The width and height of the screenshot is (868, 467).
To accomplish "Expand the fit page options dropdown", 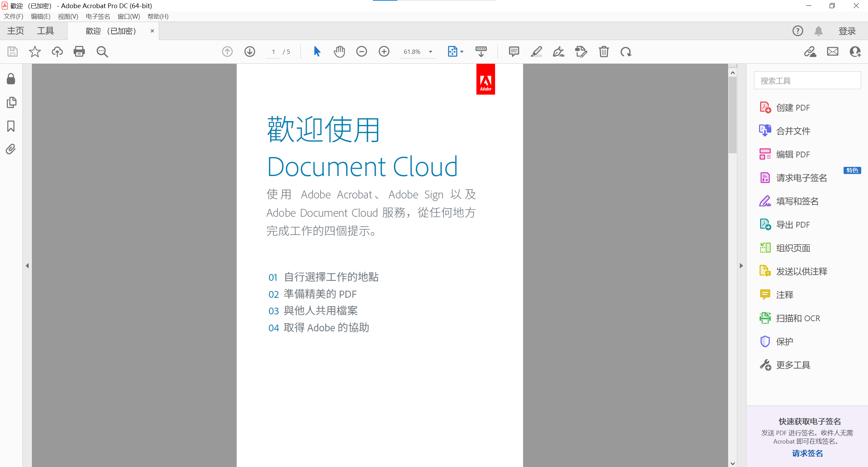I will [x=462, y=52].
